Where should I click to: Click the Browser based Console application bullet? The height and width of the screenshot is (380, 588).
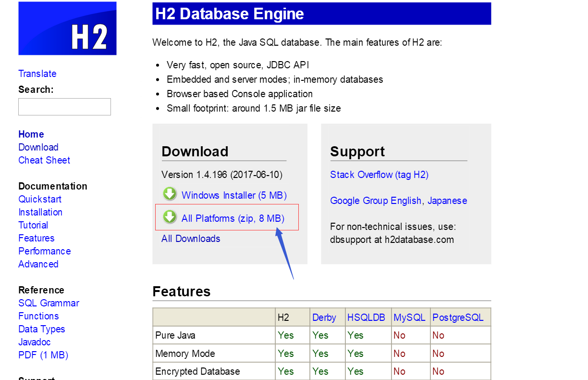tap(240, 94)
